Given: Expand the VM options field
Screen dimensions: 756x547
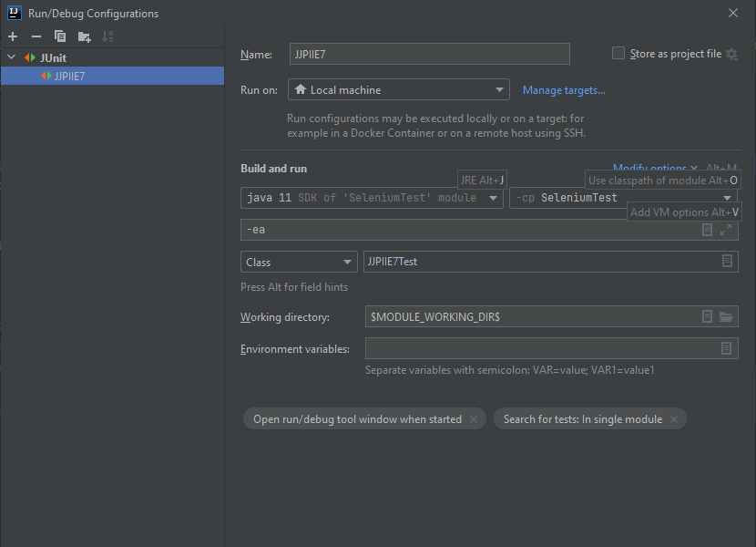Looking at the screenshot, I should tap(726, 230).
